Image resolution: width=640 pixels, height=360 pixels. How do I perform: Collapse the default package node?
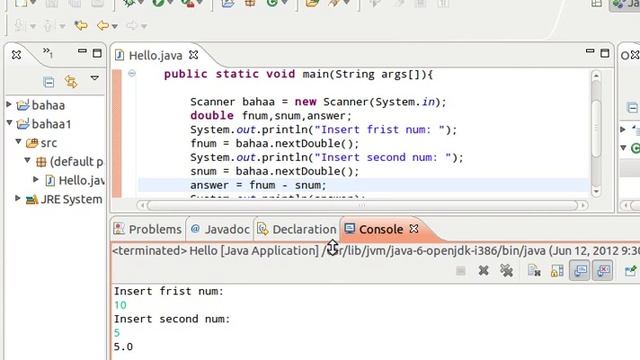(27, 160)
